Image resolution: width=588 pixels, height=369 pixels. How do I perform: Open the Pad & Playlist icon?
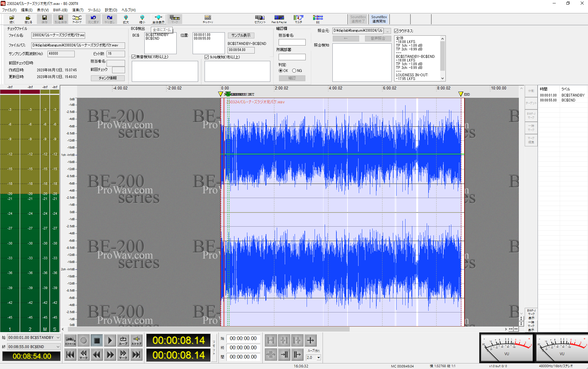coord(279,19)
